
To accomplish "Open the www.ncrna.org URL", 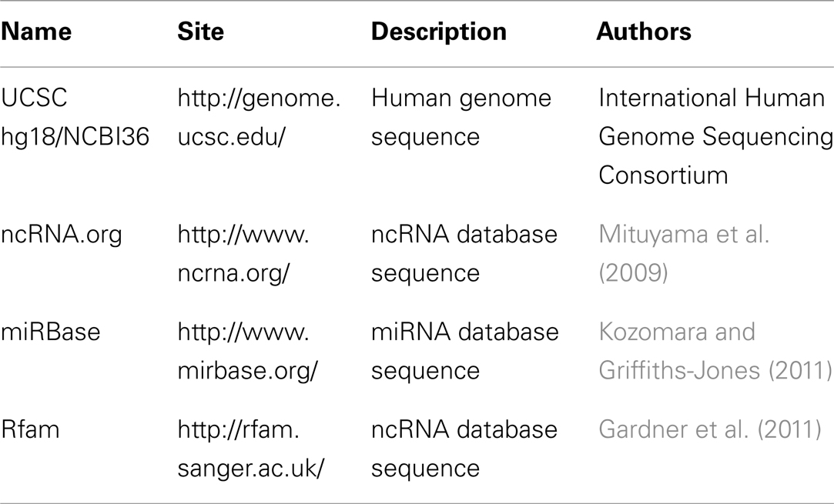I will pyautogui.click(x=243, y=254).
